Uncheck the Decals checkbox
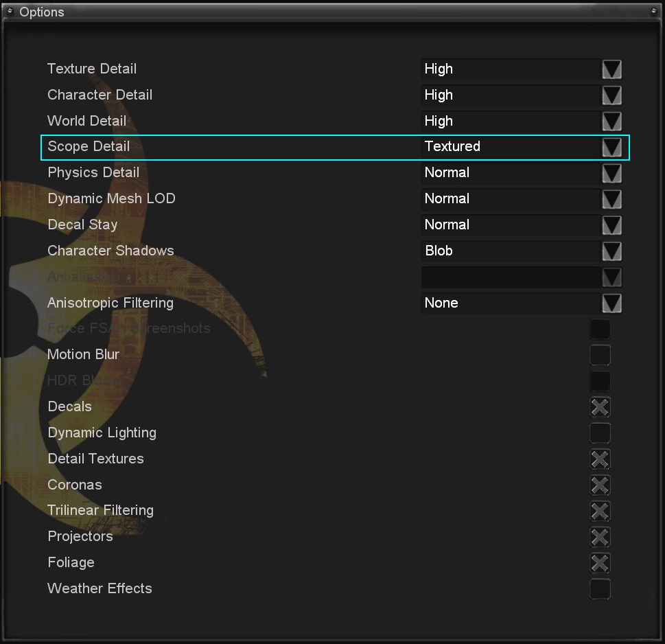The height and width of the screenshot is (644, 665). tap(600, 407)
